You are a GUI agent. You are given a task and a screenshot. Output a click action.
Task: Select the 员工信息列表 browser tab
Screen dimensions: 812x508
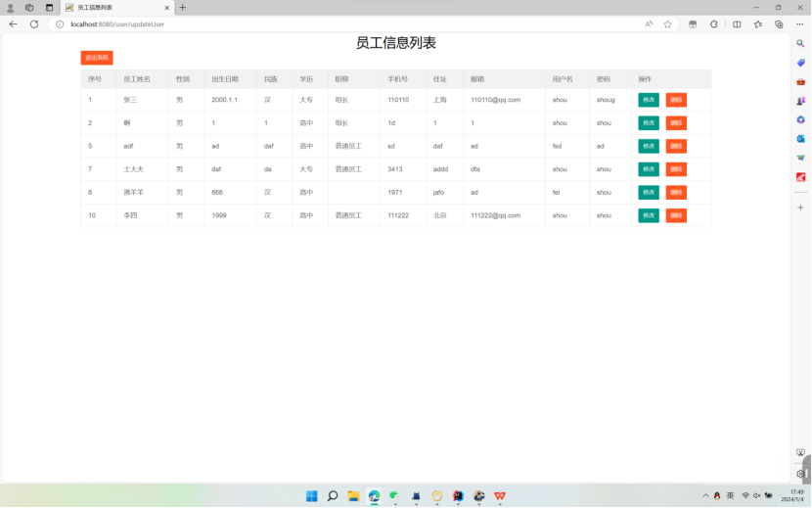pos(117,8)
